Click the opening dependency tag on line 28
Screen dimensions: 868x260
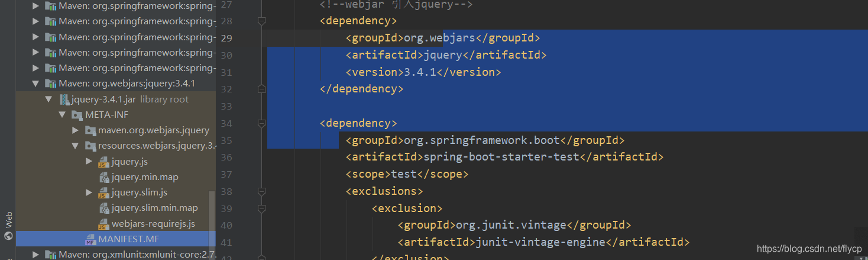[x=358, y=21]
